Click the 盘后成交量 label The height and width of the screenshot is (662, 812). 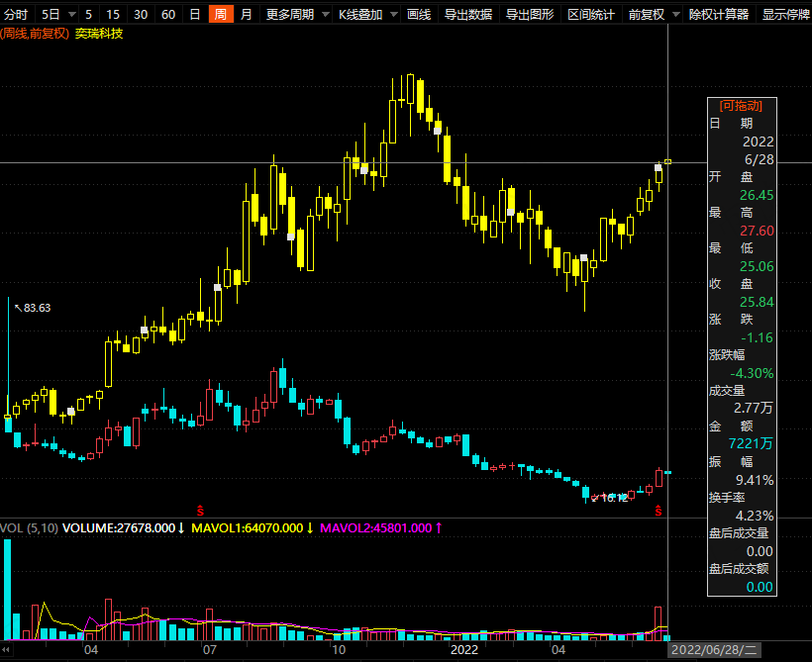pyautogui.click(x=739, y=533)
